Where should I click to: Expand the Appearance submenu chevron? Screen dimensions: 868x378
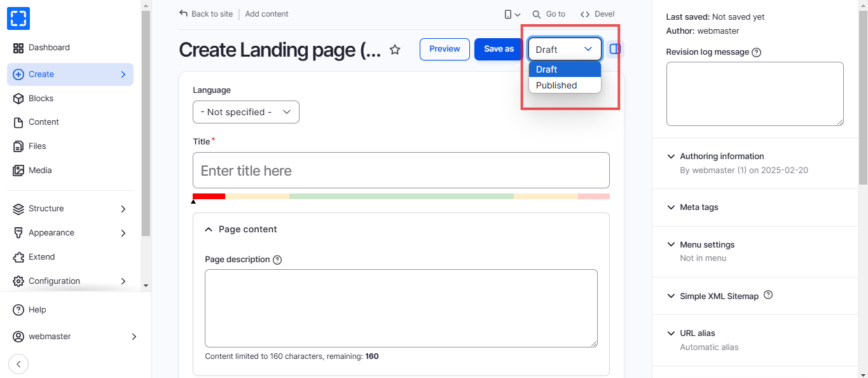pos(123,233)
